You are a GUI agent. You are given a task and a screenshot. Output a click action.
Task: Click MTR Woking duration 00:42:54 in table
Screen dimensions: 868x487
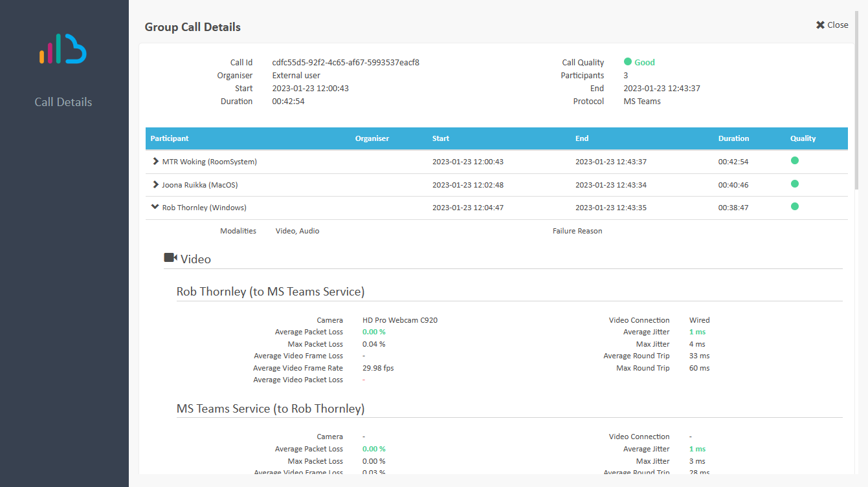point(733,162)
